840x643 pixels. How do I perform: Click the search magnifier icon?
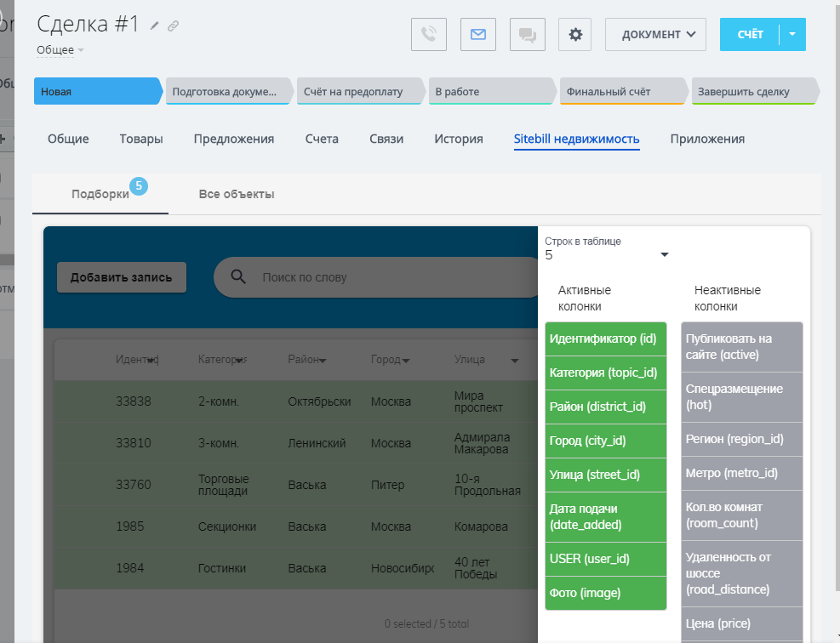(x=239, y=276)
